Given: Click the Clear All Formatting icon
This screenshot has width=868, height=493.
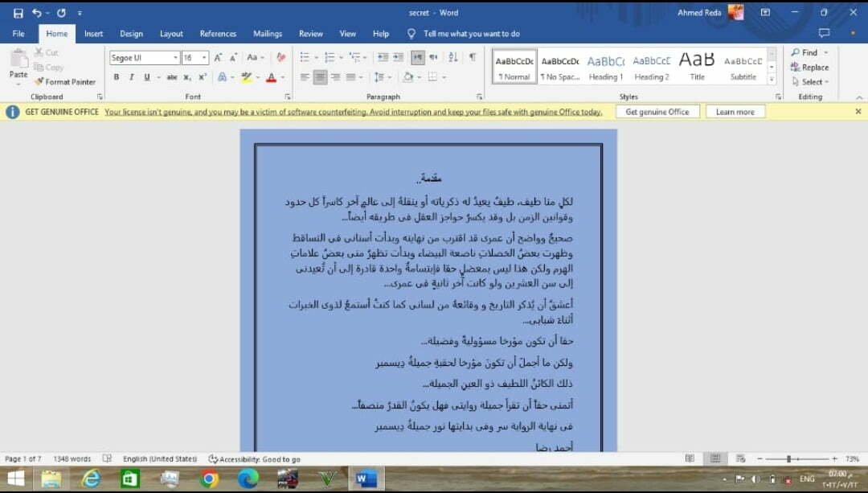Looking at the screenshot, I should click(280, 58).
